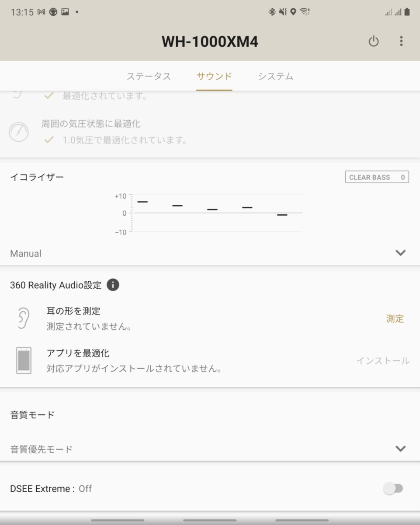Select the サウンド tab

click(x=214, y=76)
